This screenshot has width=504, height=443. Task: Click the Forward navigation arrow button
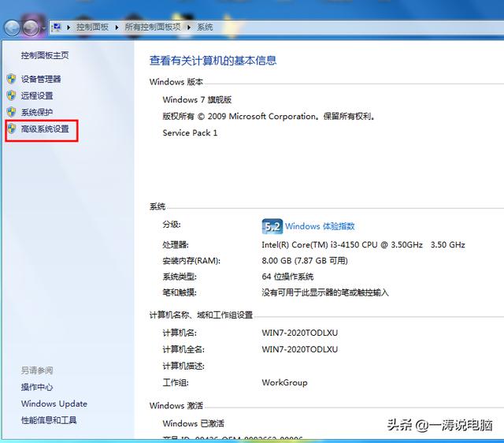31,28
